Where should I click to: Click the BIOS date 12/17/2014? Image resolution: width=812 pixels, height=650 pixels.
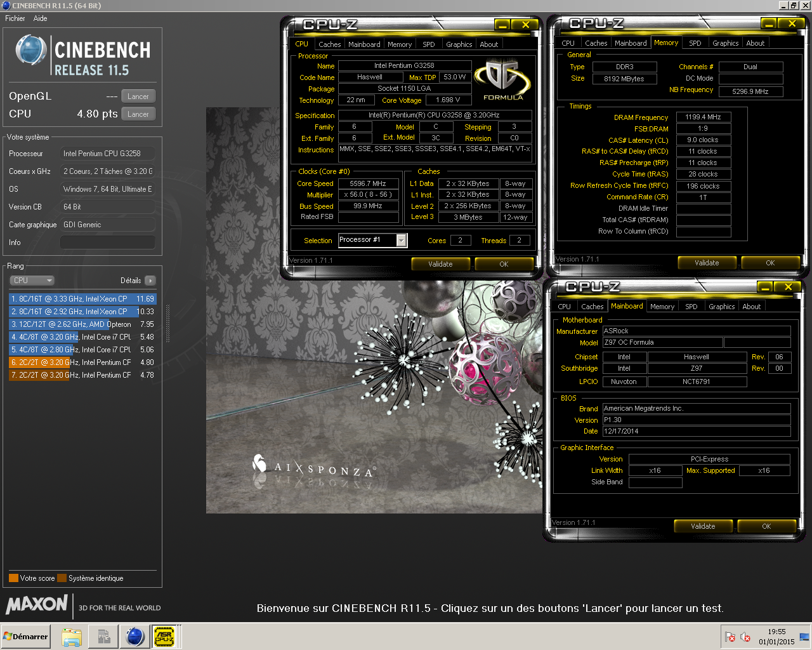697,432
